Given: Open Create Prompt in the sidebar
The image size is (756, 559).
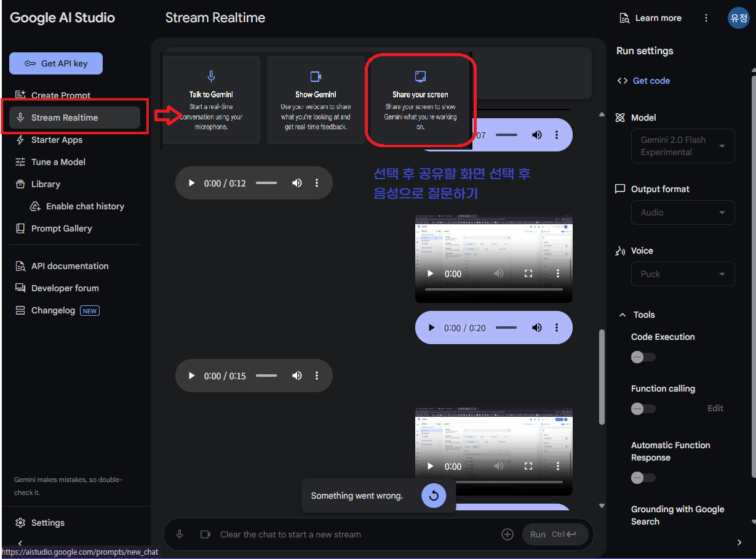Looking at the screenshot, I should (60, 95).
